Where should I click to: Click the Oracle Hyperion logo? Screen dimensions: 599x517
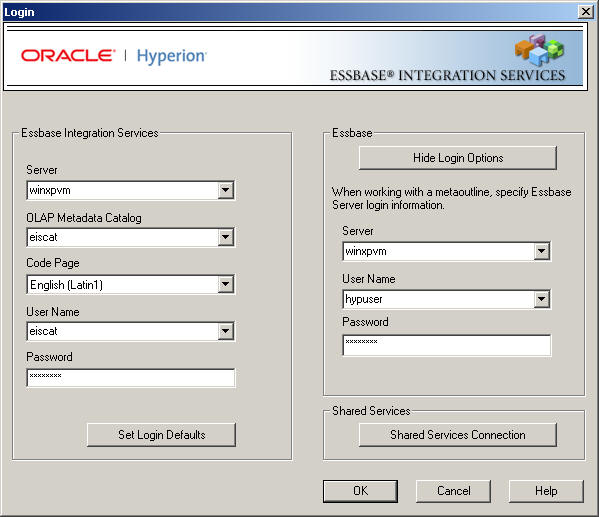coord(114,56)
